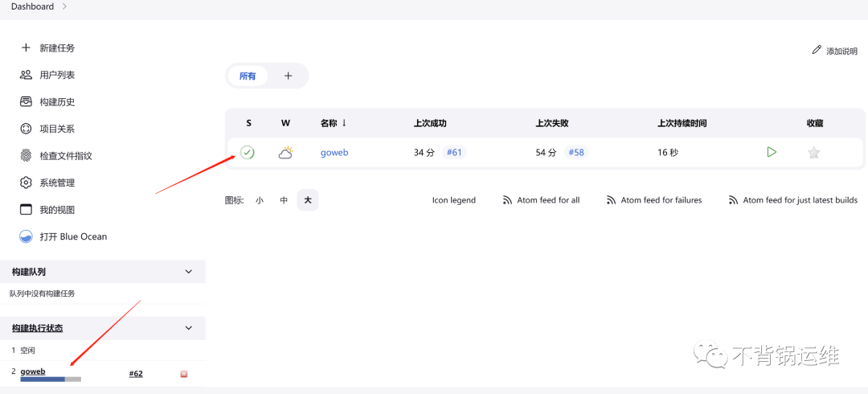868x394 pixels.
Task: Collapse the 构建执行状态 panel with its chevron
Action: tap(189, 328)
